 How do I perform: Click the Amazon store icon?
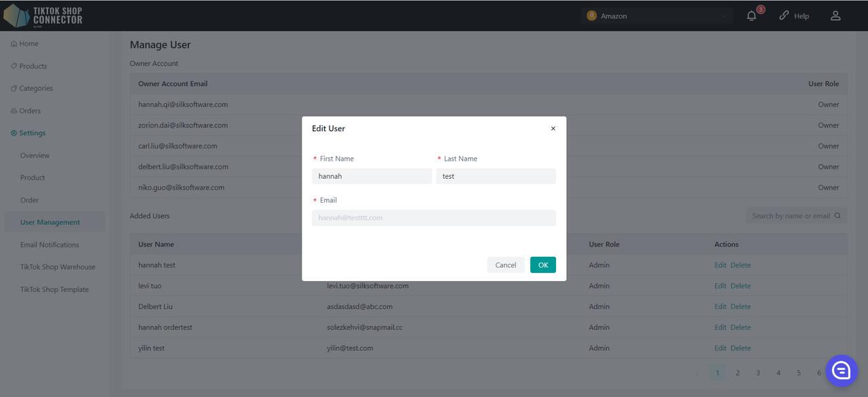point(592,16)
